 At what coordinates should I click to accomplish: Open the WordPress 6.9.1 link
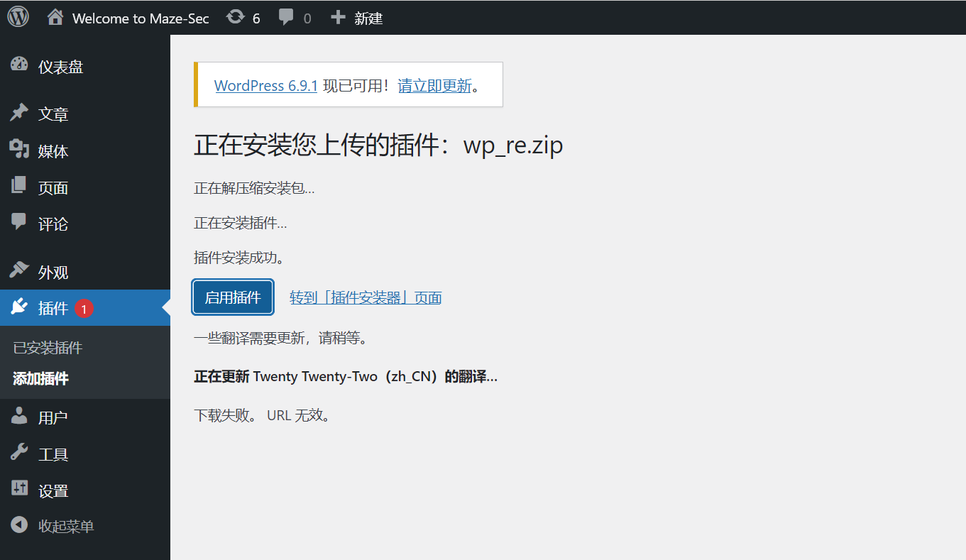(265, 86)
